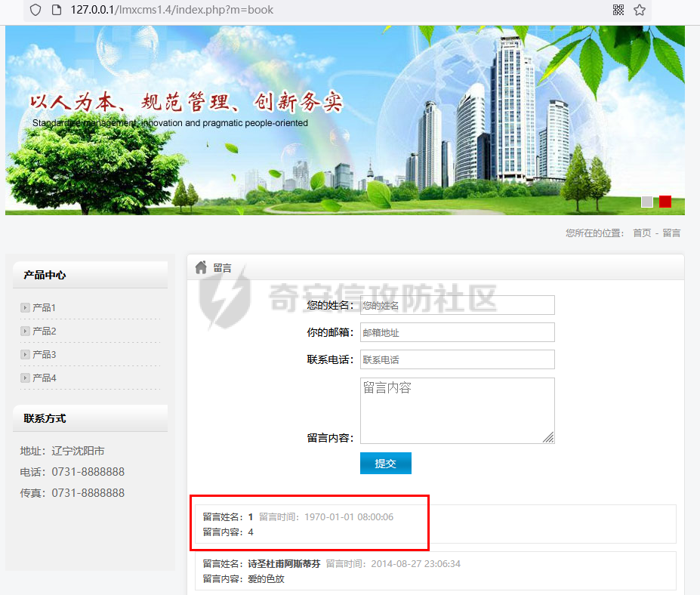Open the 产品2 link
Viewport: 700px width, 595px height.
click(45, 331)
